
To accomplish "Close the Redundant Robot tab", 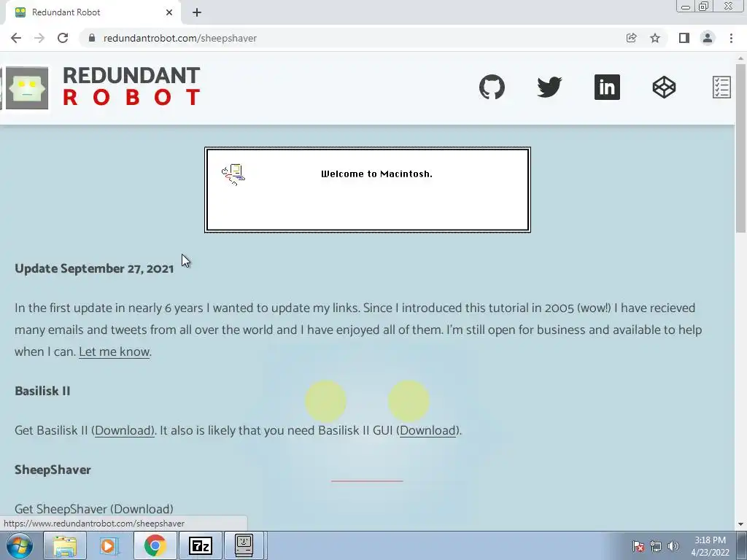I will 169,12.
